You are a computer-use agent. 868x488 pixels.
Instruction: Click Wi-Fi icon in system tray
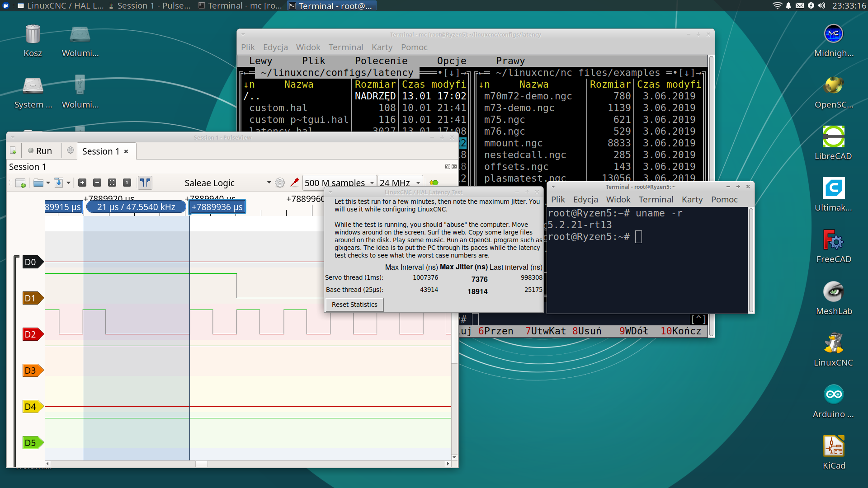[777, 5]
